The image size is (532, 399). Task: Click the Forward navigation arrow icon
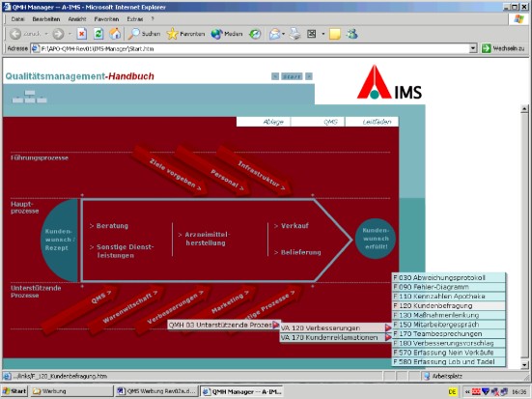[x=58, y=34]
